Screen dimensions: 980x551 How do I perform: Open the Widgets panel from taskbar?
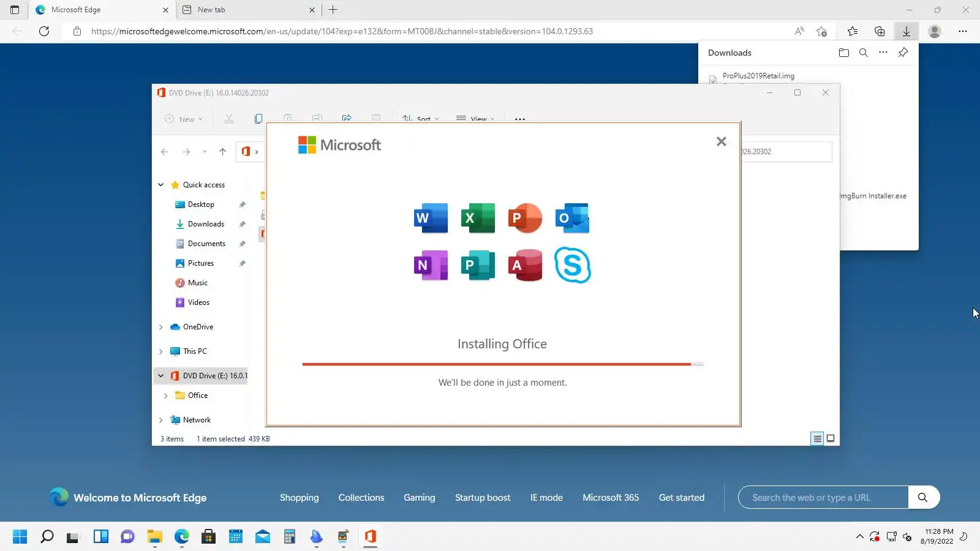(101, 537)
